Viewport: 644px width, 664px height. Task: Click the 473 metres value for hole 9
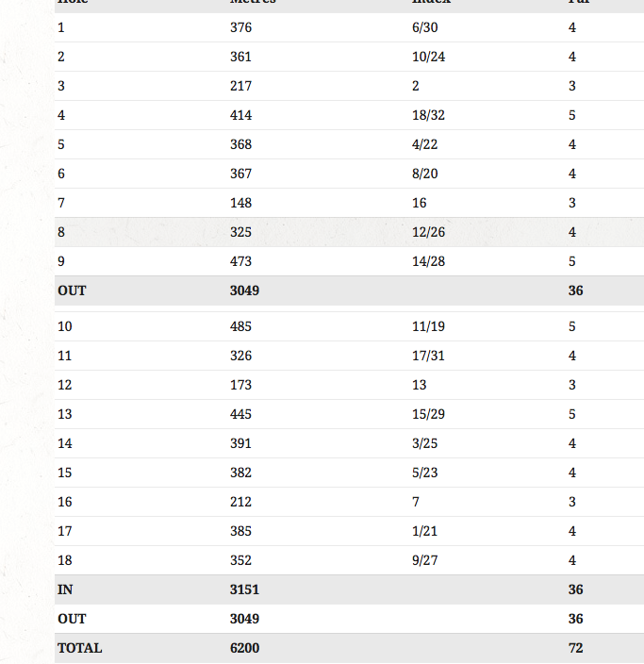(240, 261)
